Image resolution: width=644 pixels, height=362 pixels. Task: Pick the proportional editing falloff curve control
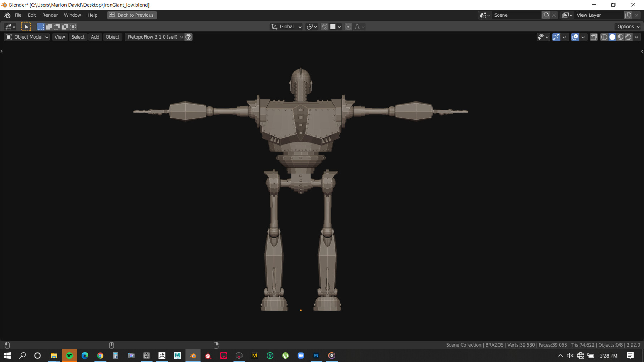click(x=358, y=26)
